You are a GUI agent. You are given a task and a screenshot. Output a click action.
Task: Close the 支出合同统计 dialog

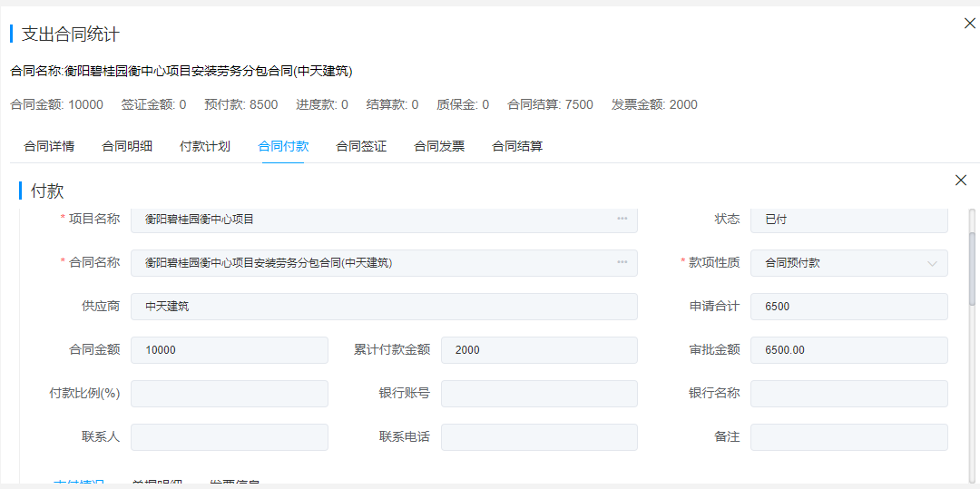(969, 24)
